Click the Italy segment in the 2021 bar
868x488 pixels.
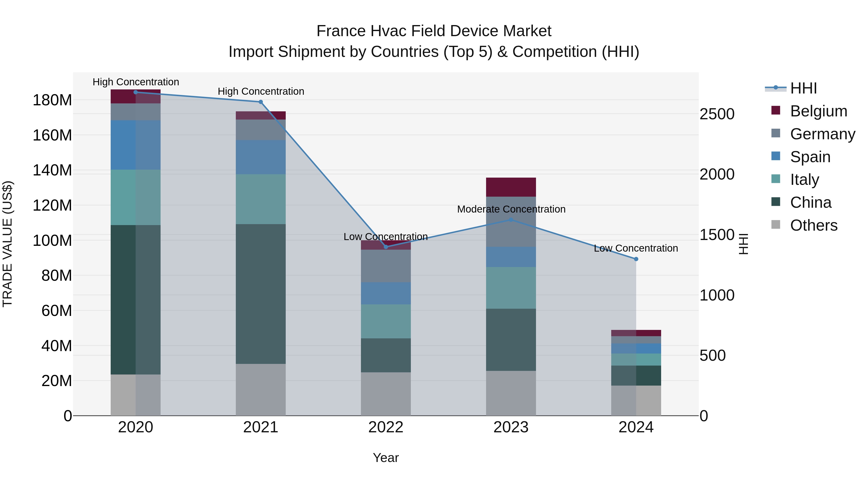point(261,199)
